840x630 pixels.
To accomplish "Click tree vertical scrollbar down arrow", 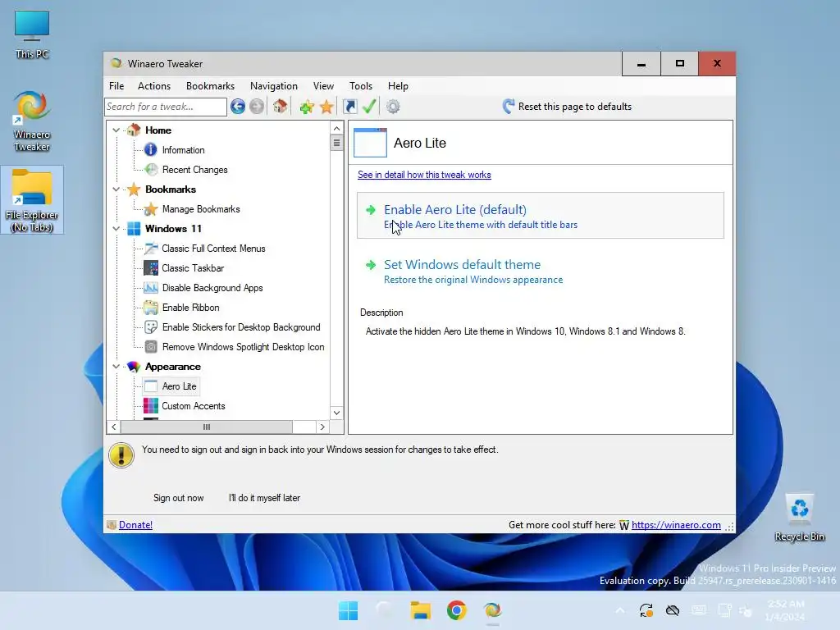I will click(336, 413).
